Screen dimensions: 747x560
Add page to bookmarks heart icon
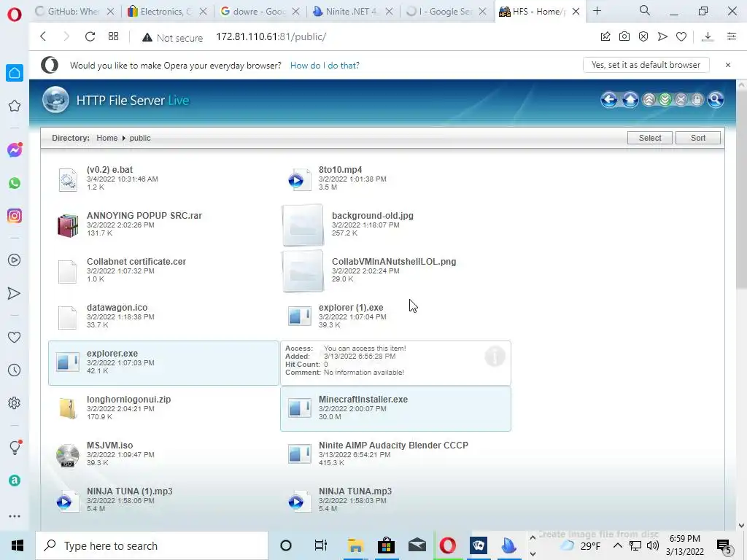coord(681,36)
